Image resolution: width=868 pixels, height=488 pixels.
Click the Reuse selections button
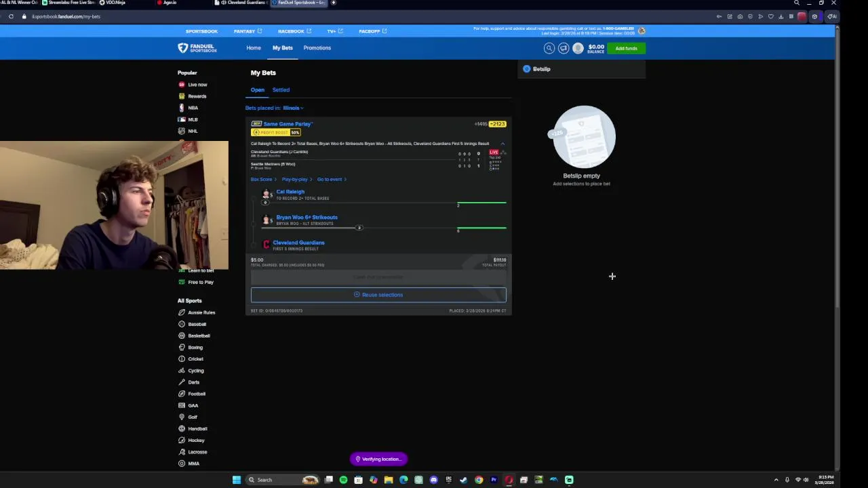(378, 295)
